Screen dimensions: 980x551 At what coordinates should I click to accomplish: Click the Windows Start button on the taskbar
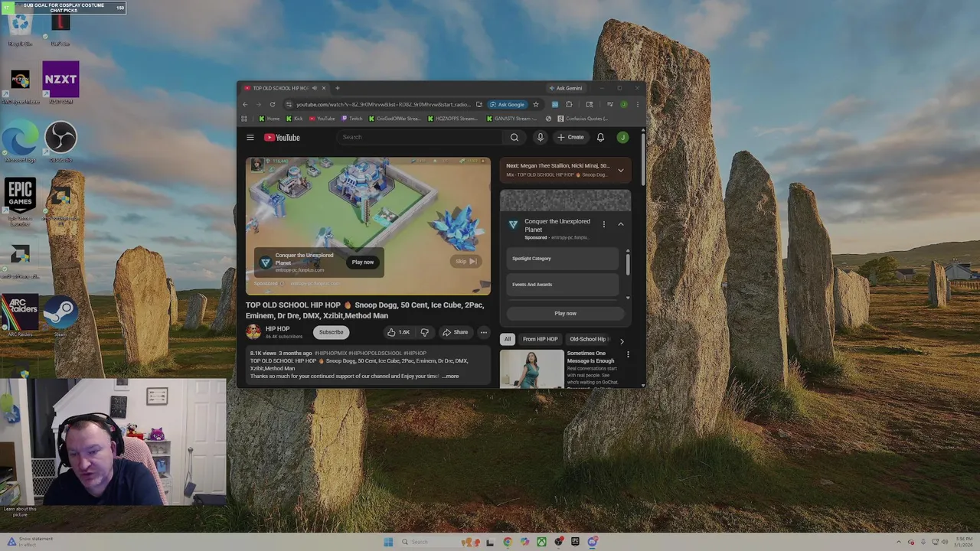(388, 542)
